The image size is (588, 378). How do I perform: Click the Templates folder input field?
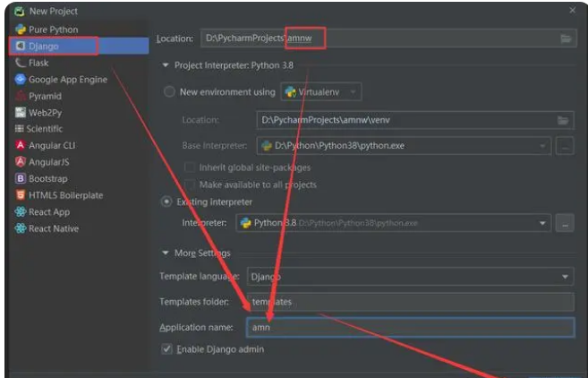pyautogui.click(x=411, y=302)
